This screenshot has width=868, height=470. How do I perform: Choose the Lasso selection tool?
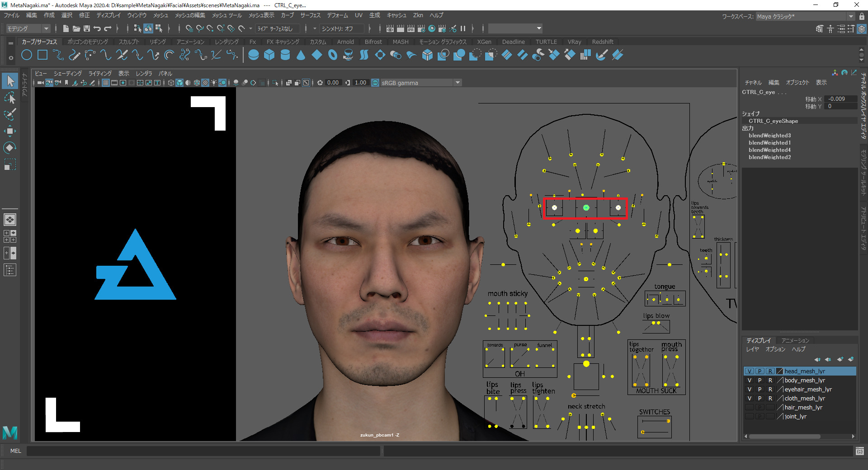(9, 98)
